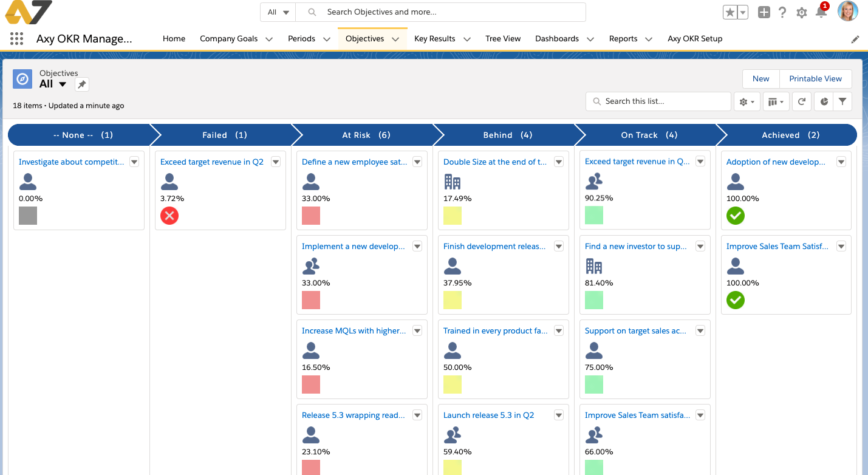
Task: Open Increase MQLs with higher objective link
Action: tap(354, 331)
